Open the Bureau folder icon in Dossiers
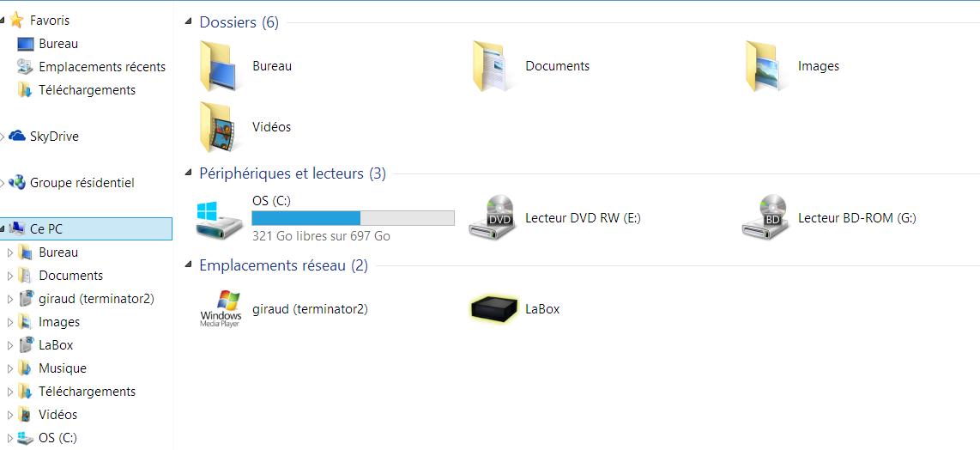This screenshot has height=450, width=980. 218,66
